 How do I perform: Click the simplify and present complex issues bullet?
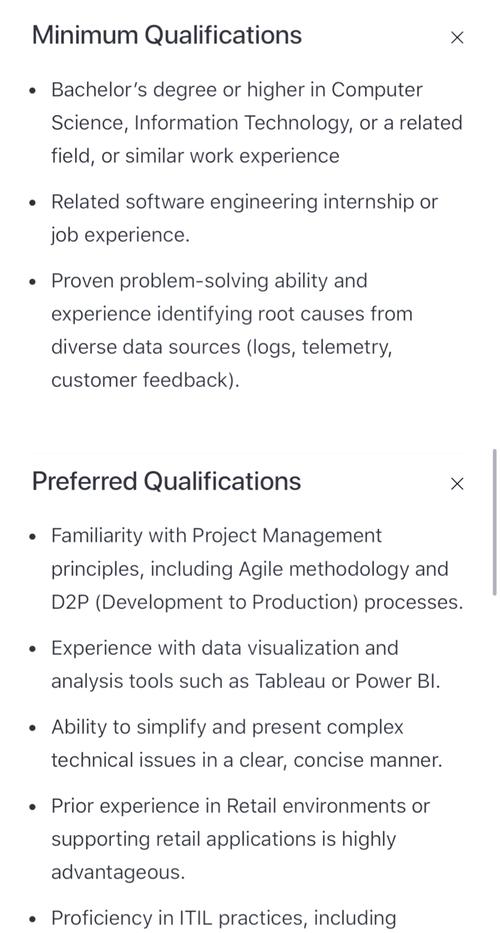click(x=247, y=743)
